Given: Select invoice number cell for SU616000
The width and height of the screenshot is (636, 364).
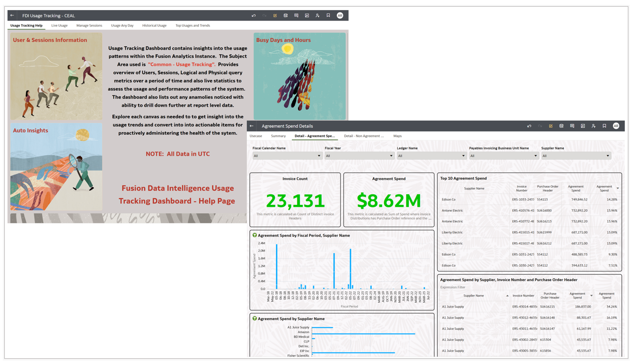Looking at the screenshot, I should [522, 211].
